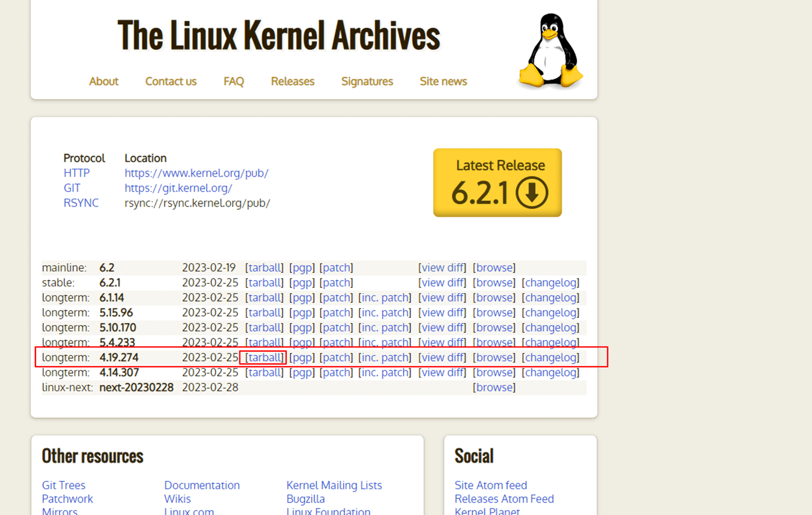Open the About menu item
812x515 pixels.
pyautogui.click(x=104, y=81)
